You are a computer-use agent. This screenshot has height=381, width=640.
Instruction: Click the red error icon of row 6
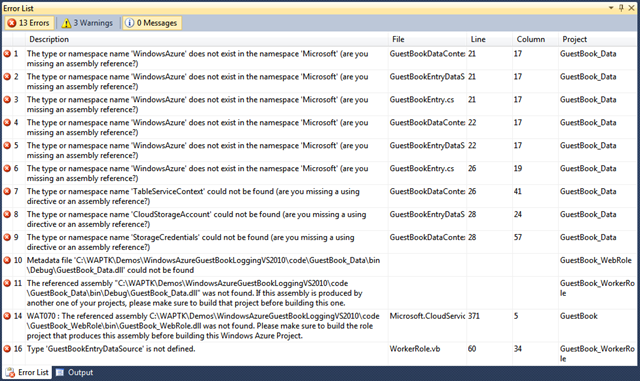pyautogui.click(x=7, y=168)
